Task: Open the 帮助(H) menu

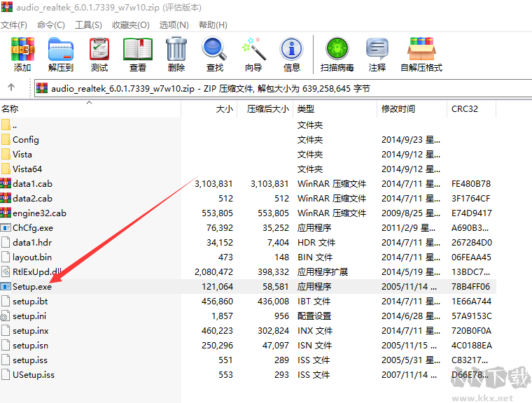Action: (x=213, y=24)
